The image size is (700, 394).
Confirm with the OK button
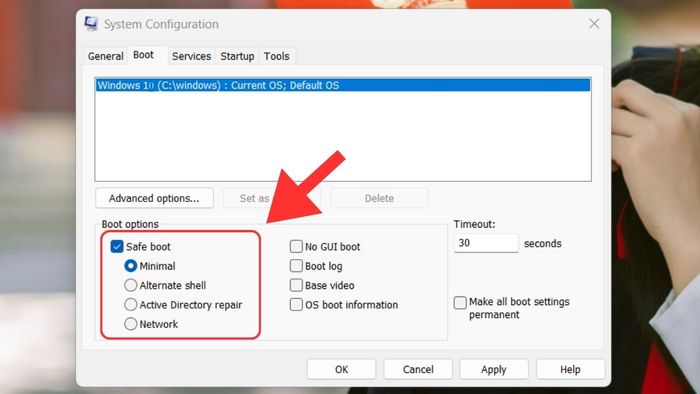tap(342, 369)
